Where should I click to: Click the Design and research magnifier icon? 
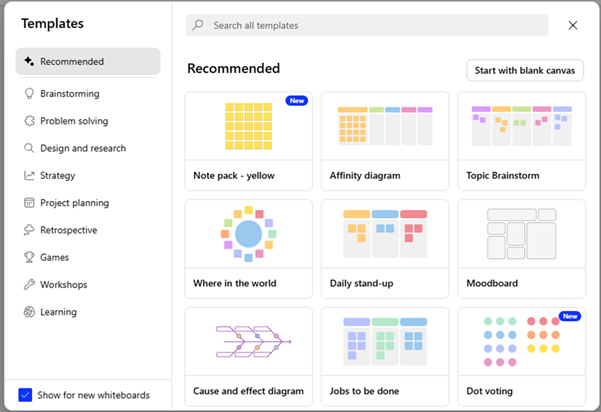(x=30, y=148)
